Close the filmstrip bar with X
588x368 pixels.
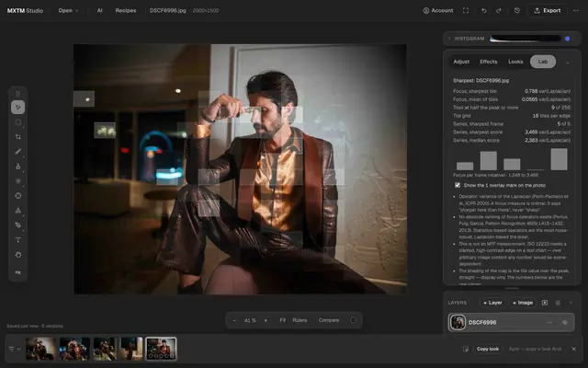pyautogui.click(x=573, y=349)
